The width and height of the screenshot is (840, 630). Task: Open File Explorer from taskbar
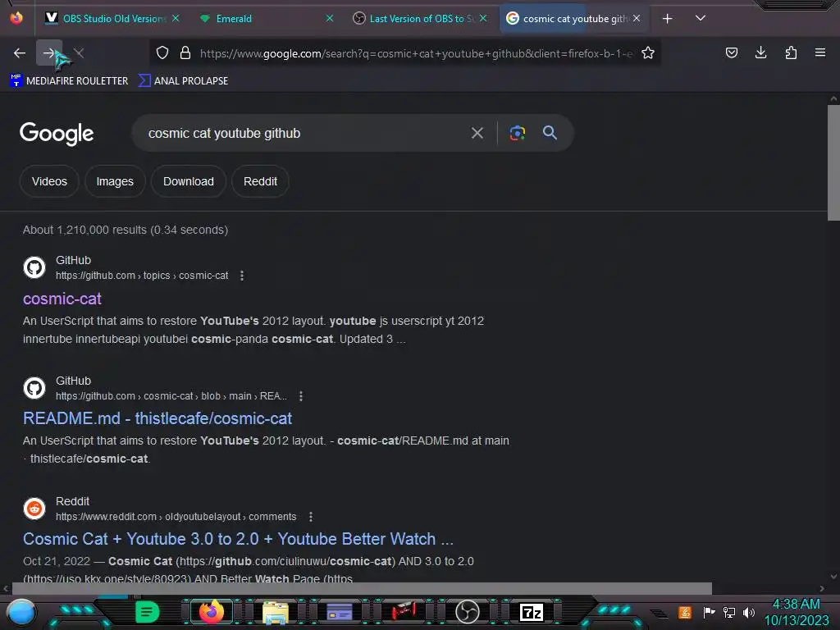coord(276,612)
